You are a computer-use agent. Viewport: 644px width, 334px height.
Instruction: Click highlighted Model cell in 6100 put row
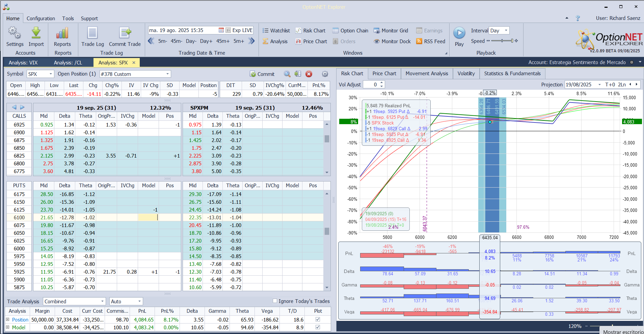point(148,218)
